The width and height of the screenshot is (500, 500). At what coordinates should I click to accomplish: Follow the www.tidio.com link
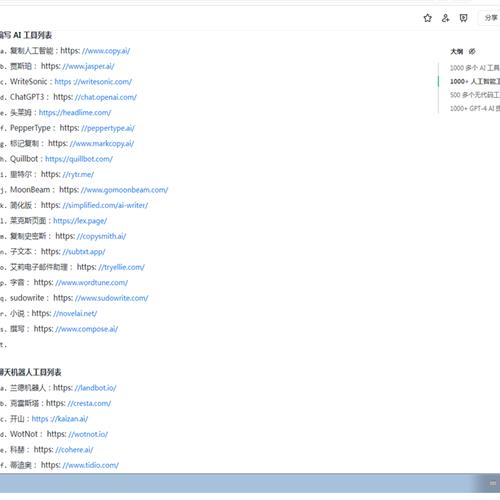tap(91, 465)
